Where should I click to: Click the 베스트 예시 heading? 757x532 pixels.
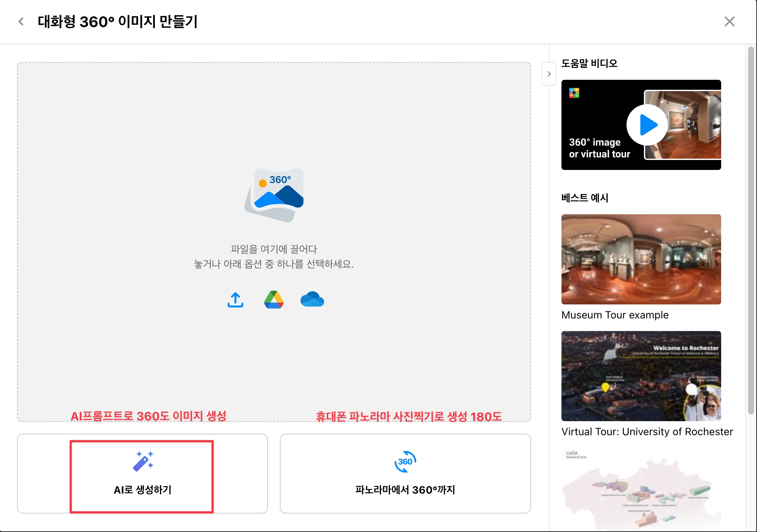[x=585, y=198]
